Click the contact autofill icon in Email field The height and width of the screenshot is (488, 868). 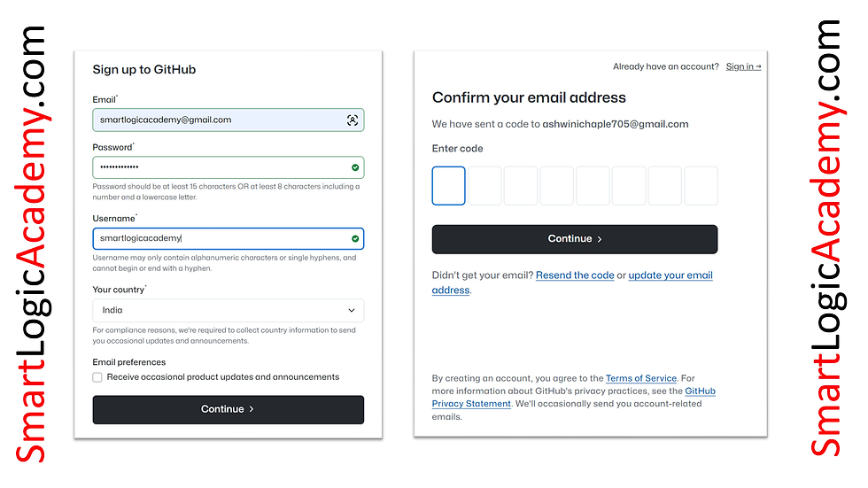click(x=353, y=120)
